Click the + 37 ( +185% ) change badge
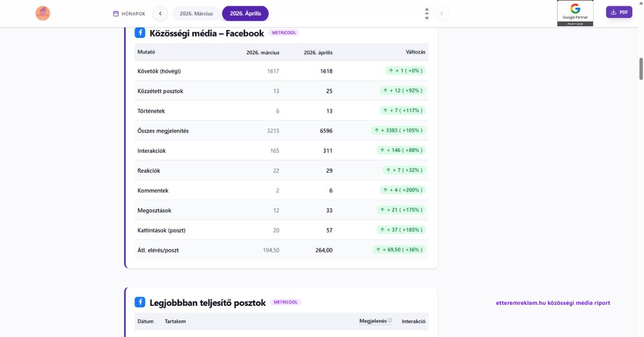 pyautogui.click(x=401, y=230)
